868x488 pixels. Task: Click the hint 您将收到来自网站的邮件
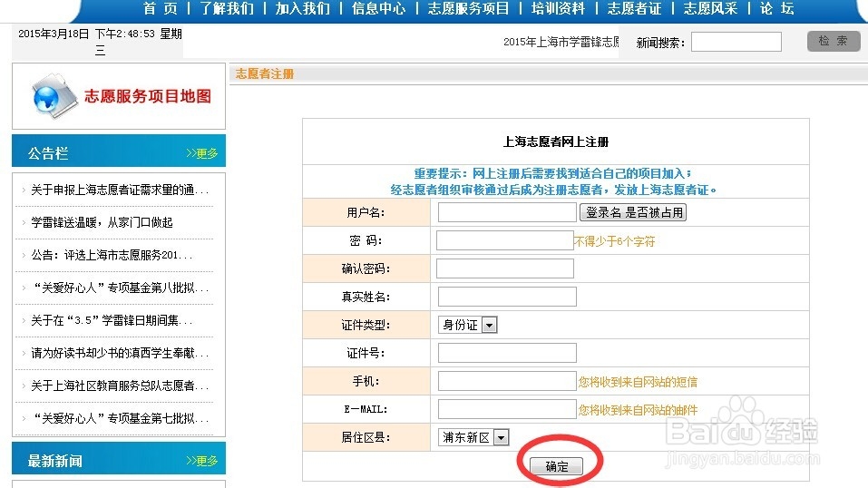(x=638, y=411)
